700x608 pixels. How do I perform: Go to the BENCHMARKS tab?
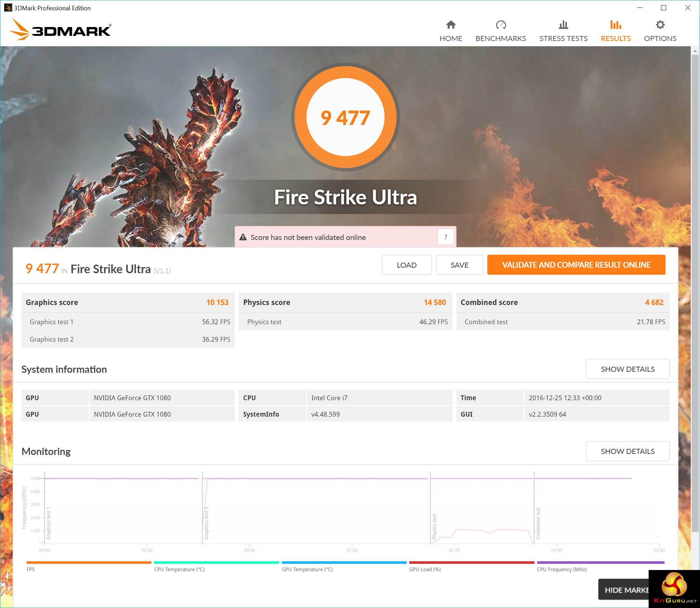500,38
